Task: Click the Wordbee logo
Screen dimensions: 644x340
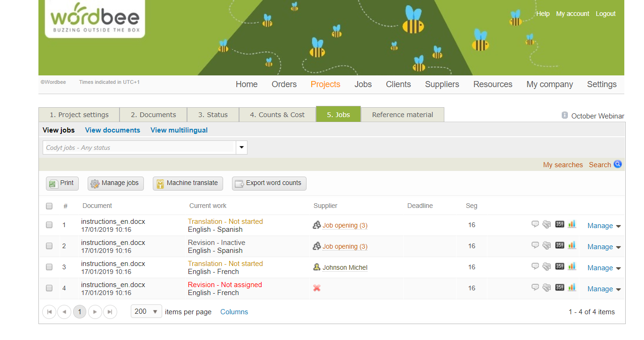Action: pyautogui.click(x=95, y=18)
